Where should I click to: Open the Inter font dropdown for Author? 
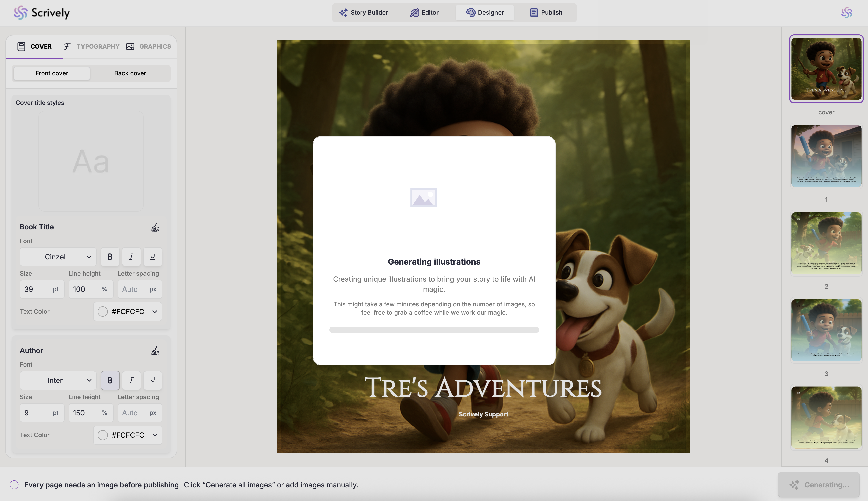click(58, 380)
